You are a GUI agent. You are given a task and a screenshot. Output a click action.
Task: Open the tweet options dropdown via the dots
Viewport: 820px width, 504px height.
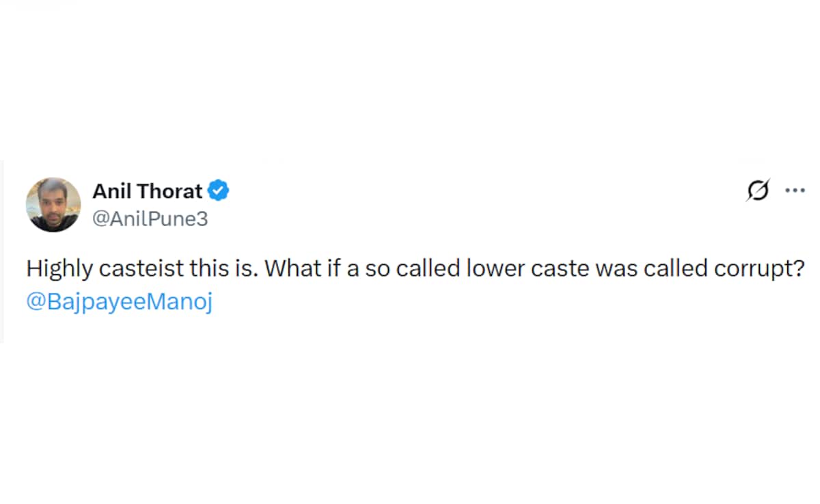[795, 191]
